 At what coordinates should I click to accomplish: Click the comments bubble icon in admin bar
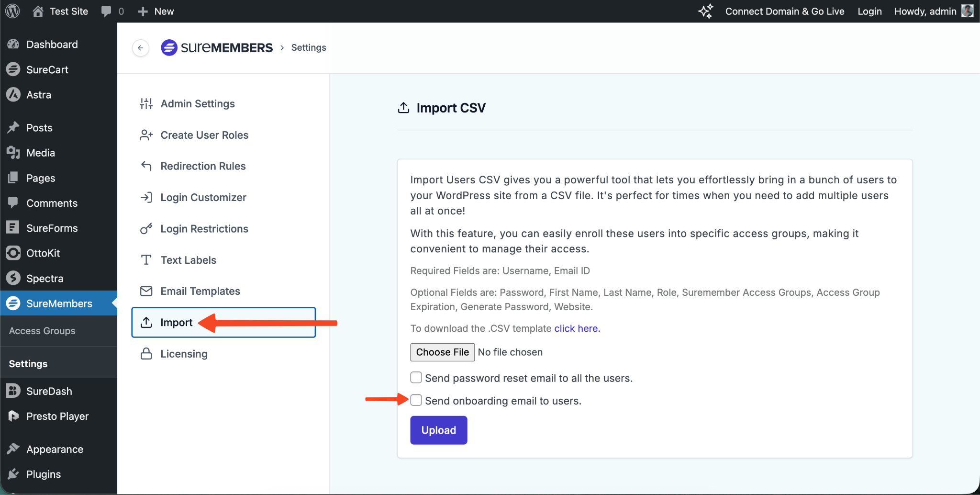[106, 11]
